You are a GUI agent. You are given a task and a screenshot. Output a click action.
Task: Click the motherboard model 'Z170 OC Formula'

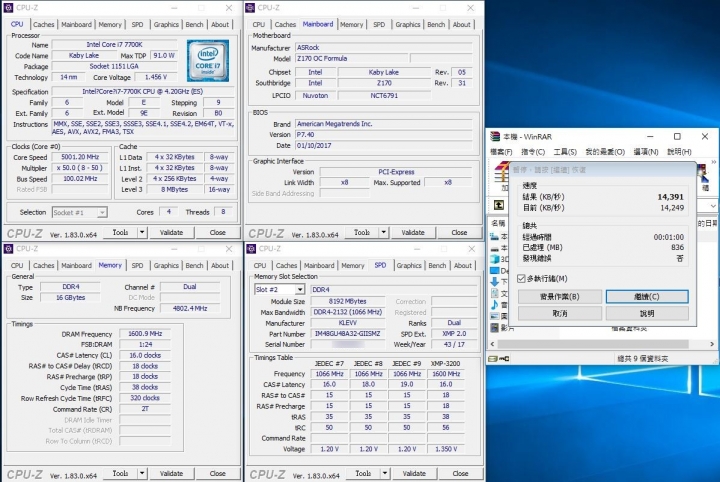click(x=351, y=58)
